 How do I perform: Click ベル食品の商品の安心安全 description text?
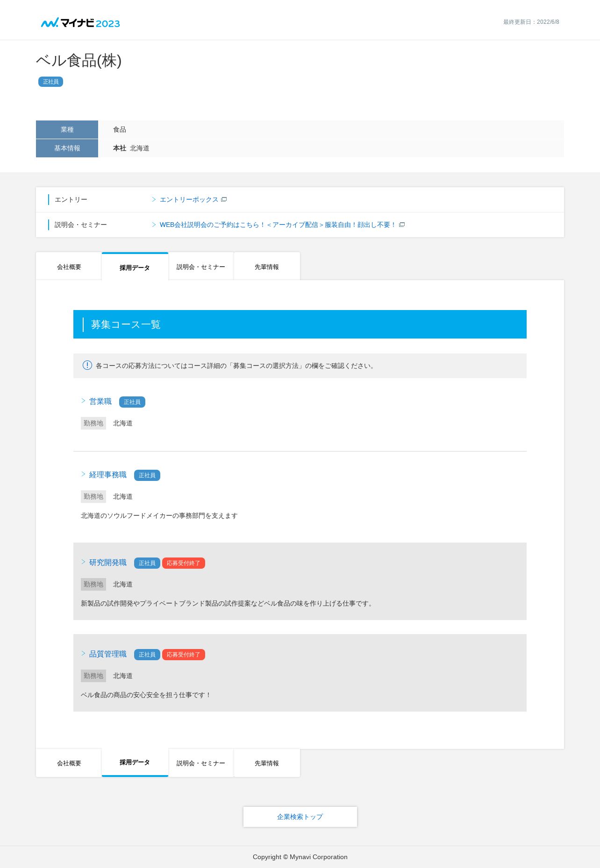(x=146, y=695)
